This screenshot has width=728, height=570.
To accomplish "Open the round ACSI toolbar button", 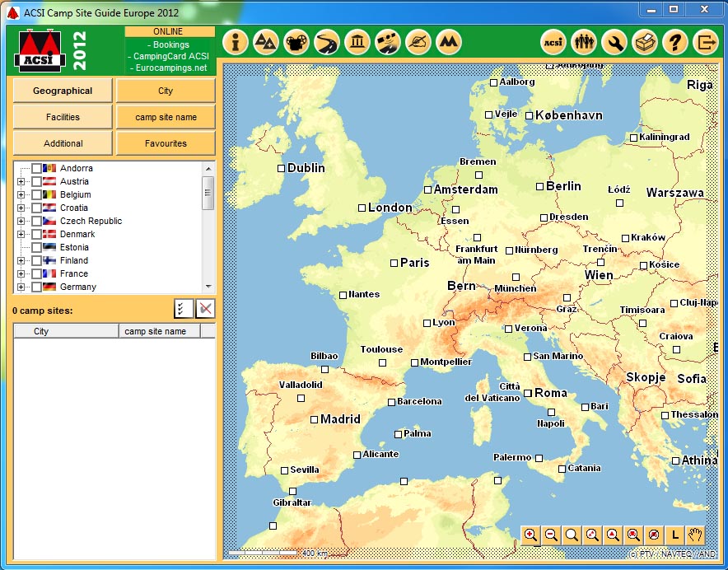I will point(553,42).
